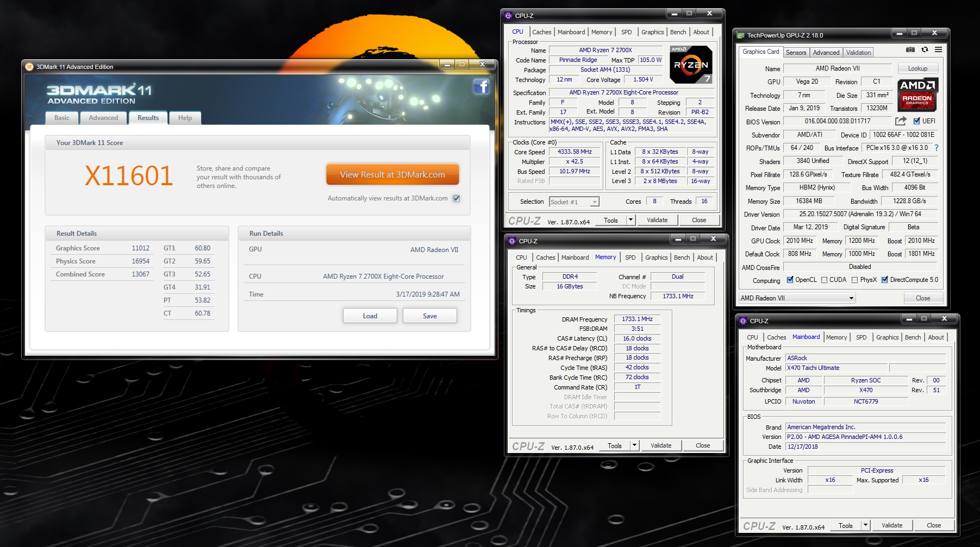
Task: Click the X11601 score value
Action: [129, 176]
